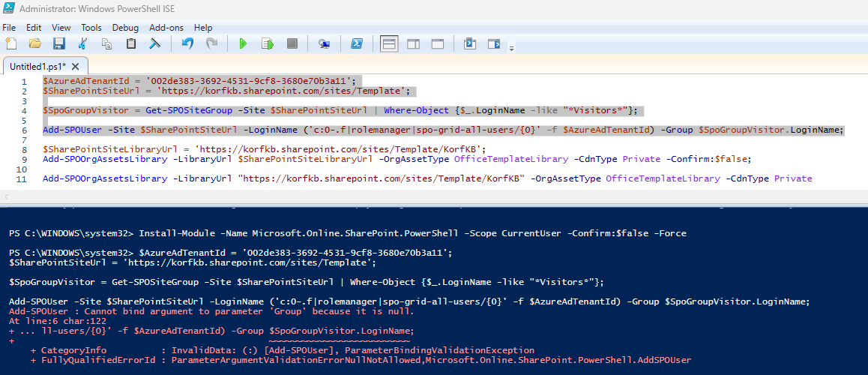Open the Debug menu
Image resolution: width=868 pixels, height=375 pixels.
click(x=126, y=27)
